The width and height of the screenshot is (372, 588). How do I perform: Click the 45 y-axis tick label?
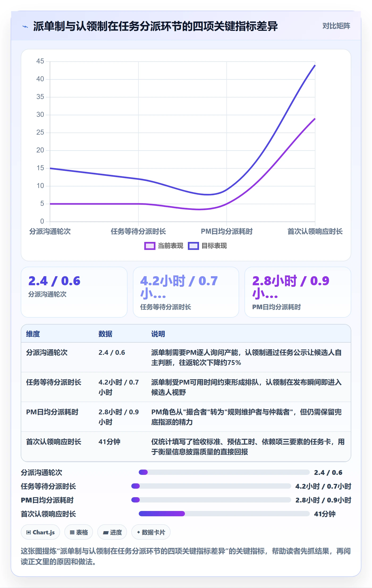click(x=40, y=61)
